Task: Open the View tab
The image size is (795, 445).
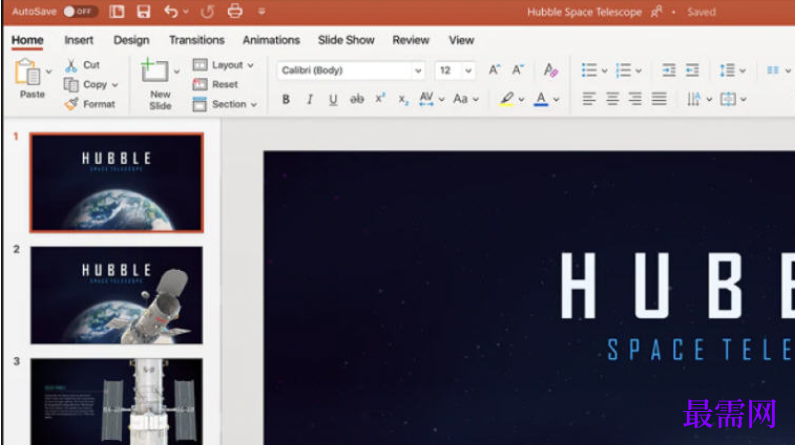Action: point(461,40)
